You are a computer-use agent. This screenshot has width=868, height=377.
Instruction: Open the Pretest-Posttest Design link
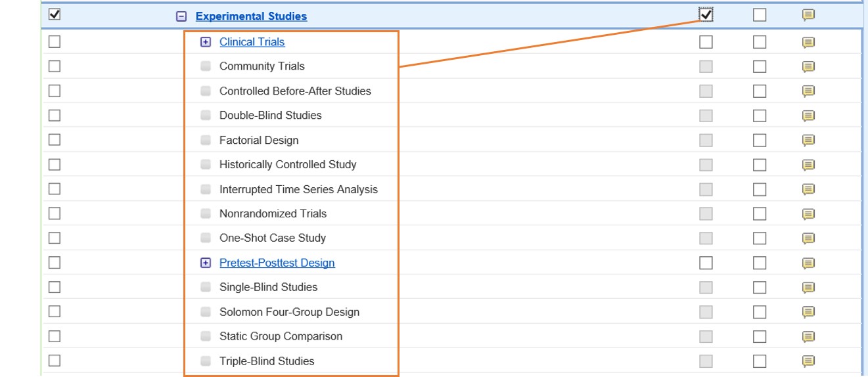[x=277, y=263]
